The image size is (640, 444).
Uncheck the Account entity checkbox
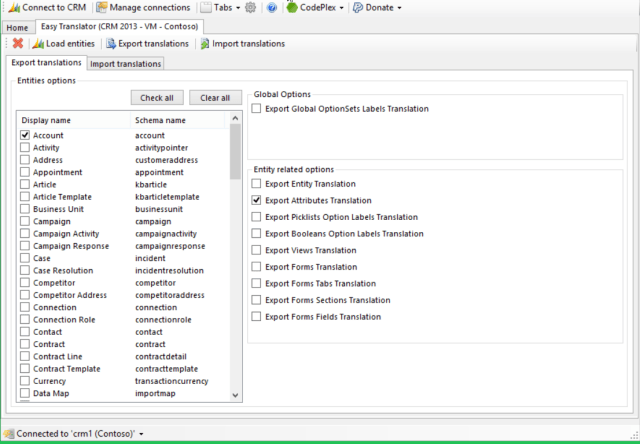[25, 135]
